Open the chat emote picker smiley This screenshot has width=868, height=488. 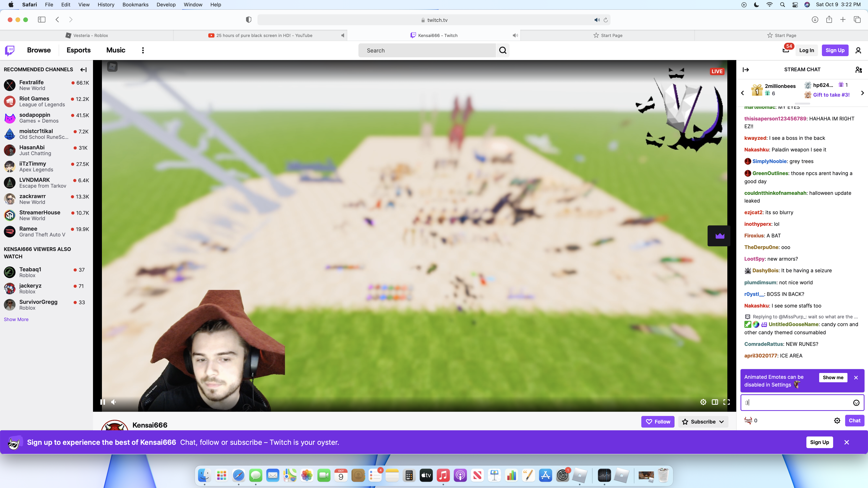(856, 403)
